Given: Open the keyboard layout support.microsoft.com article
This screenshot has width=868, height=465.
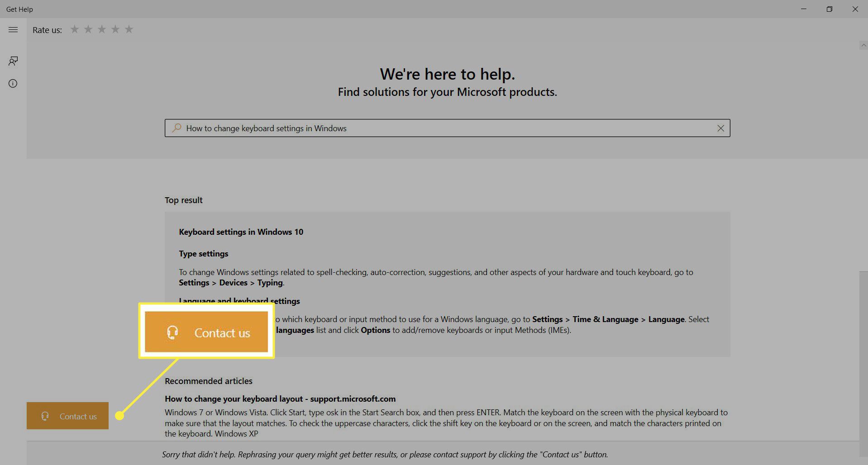Looking at the screenshot, I should 280,399.
